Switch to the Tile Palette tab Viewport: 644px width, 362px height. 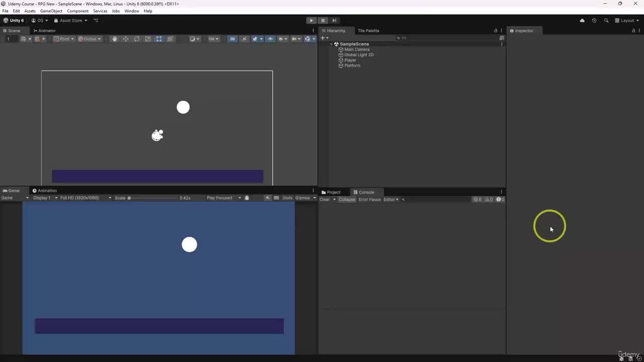pos(368,31)
